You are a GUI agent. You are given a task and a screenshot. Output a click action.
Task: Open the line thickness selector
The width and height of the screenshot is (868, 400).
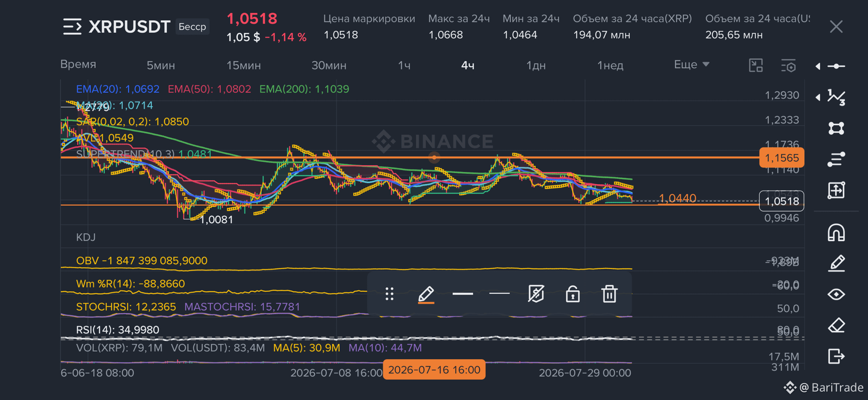[x=463, y=293]
